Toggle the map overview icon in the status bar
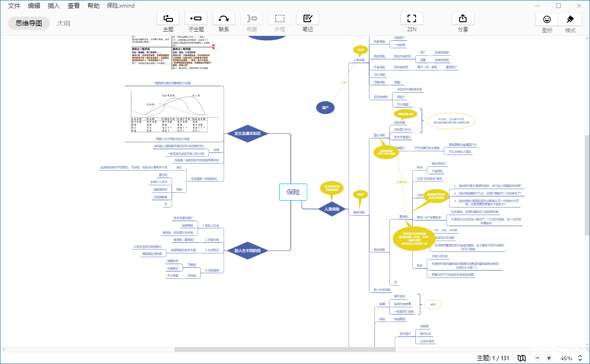Image resolution: width=590 pixels, height=364 pixels. pyautogui.click(x=521, y=358)
